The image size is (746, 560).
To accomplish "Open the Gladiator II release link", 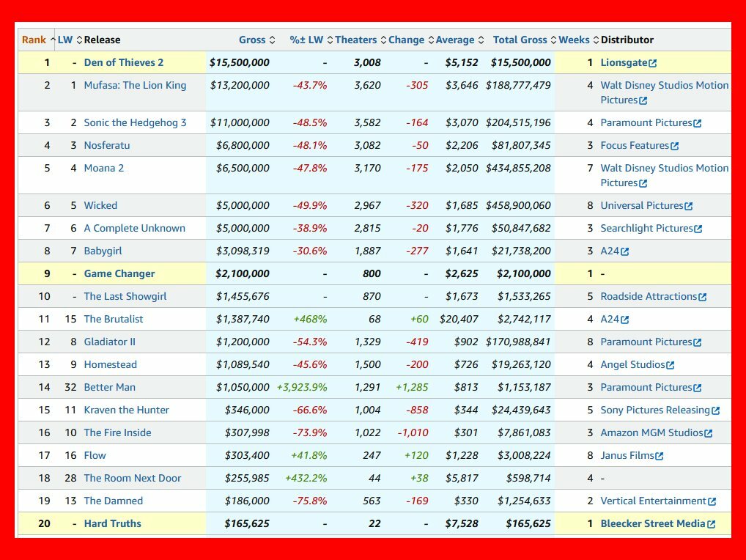I will pos(110,342).
